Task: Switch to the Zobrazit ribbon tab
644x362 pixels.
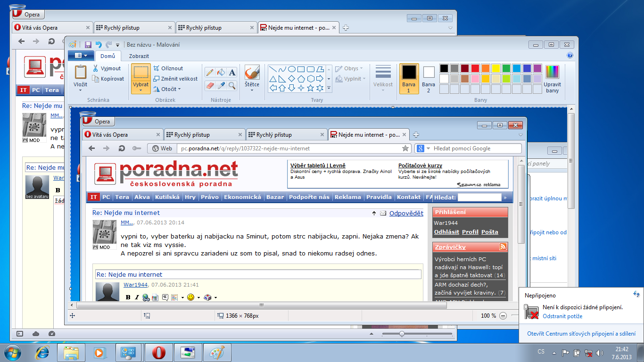Action: [x=139, y=56]
